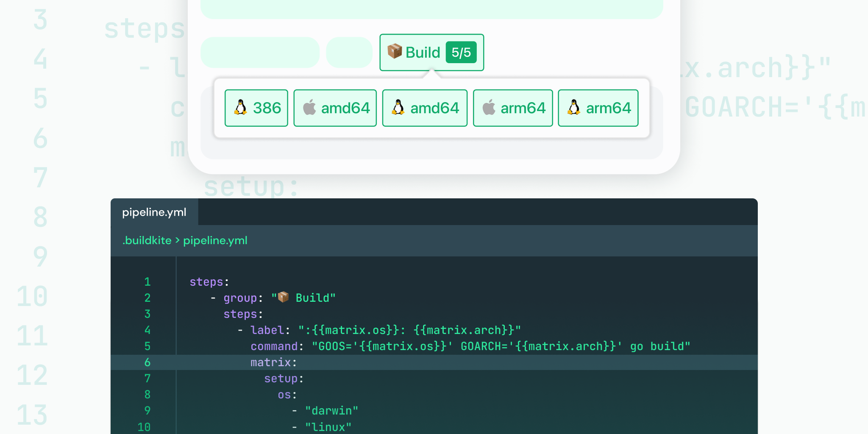Click the penguin icon in Linux arm64 job
The height and width of the screenshot is (434, 868).
[574, 108]
